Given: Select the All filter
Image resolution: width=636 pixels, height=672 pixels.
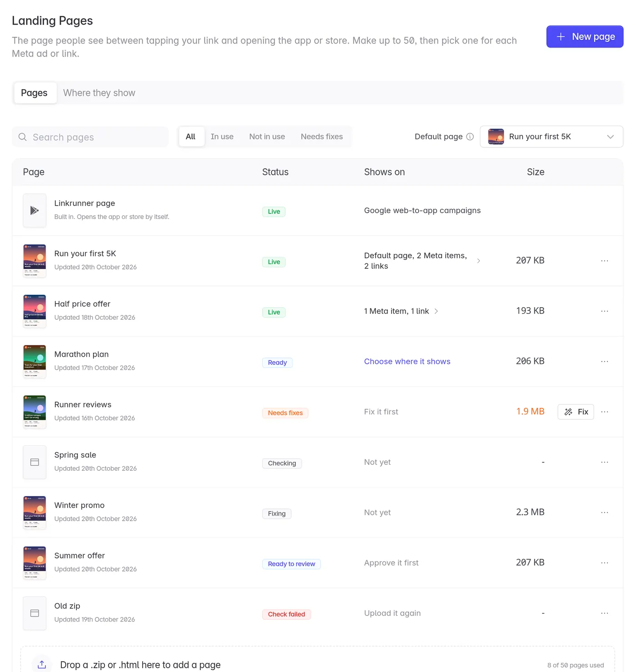Looking at the screenshot, I should tap(191, 137).
